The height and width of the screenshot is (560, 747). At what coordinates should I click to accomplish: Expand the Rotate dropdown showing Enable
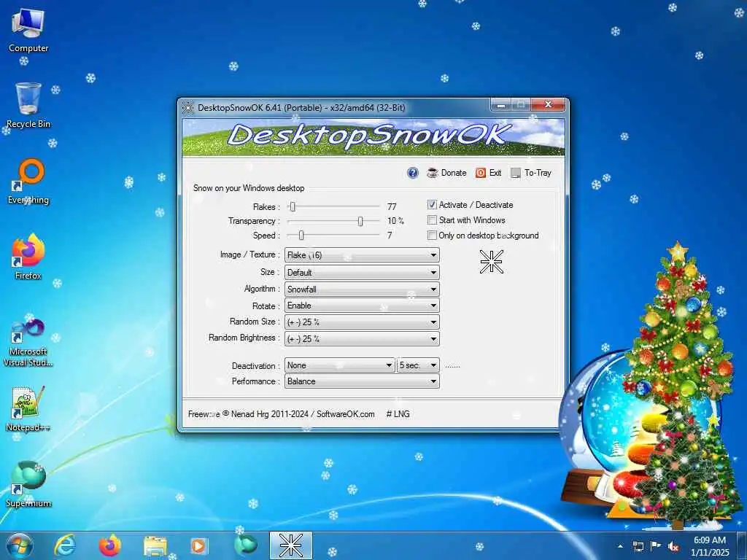[362, 306]
